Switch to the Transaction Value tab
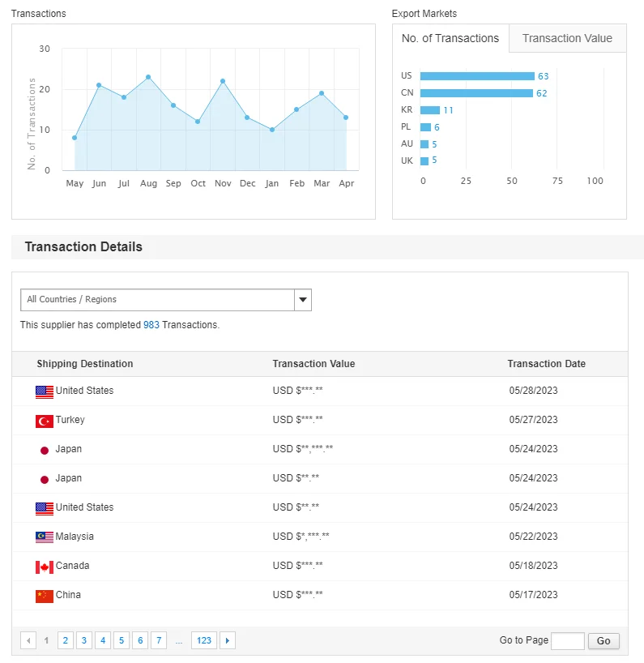644x663 pixels. click(567, 38)
